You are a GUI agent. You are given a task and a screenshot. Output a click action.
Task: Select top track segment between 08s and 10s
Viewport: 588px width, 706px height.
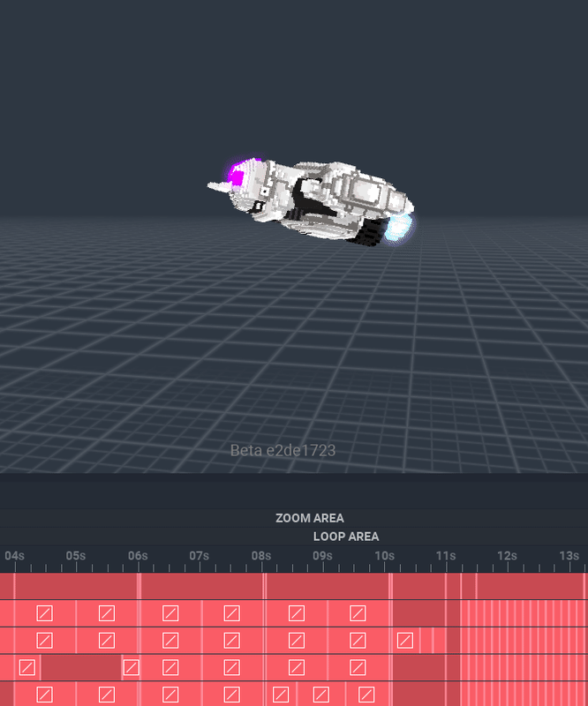tap(328, 586)
